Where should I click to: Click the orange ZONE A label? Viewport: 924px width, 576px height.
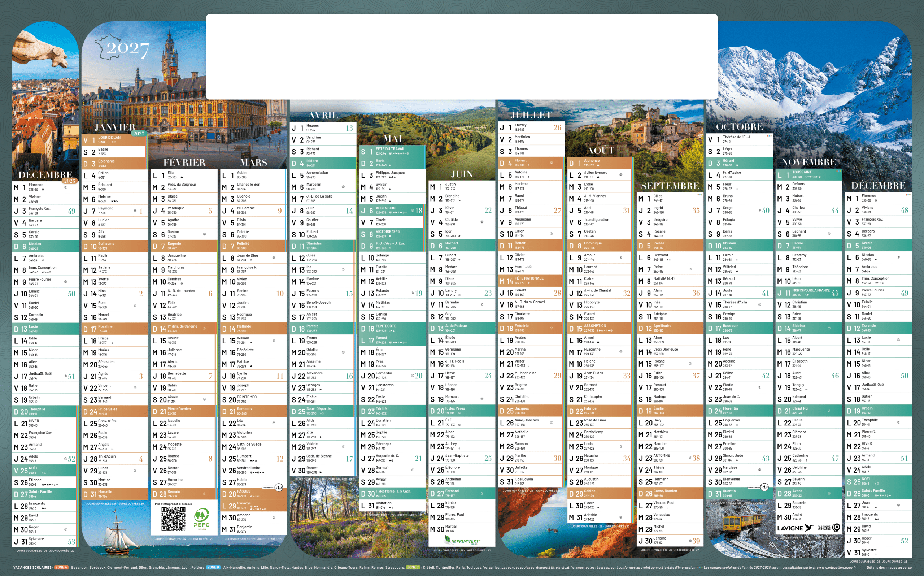[x=61, y=568]
